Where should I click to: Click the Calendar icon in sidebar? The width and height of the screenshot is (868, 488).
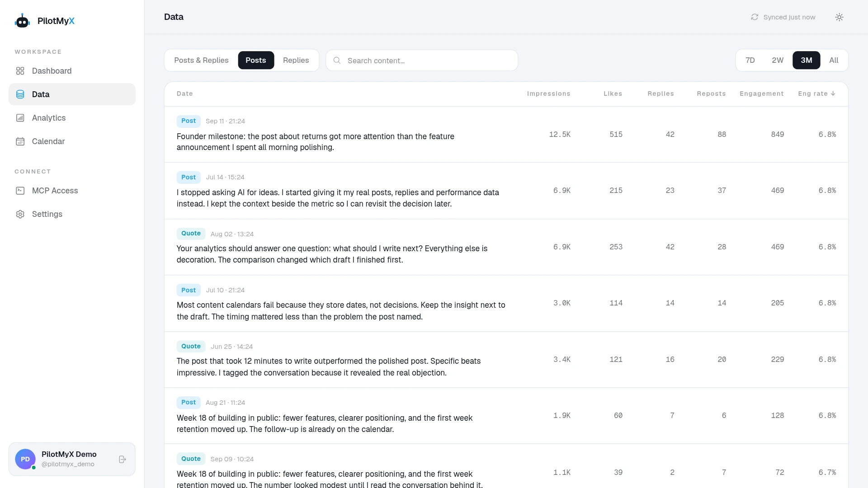click(20, 141)
